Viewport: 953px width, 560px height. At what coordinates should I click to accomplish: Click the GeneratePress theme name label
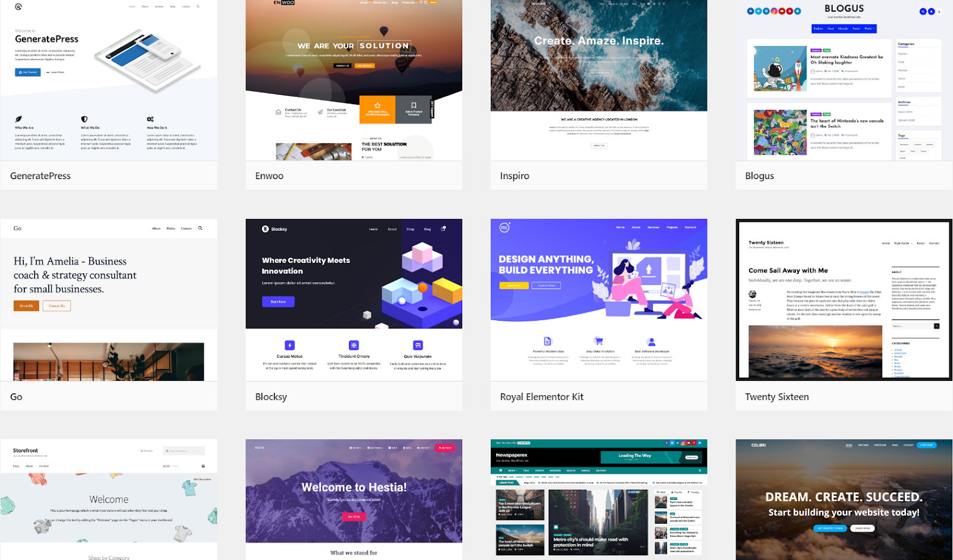pyautogui.click(x=41, y=176)
